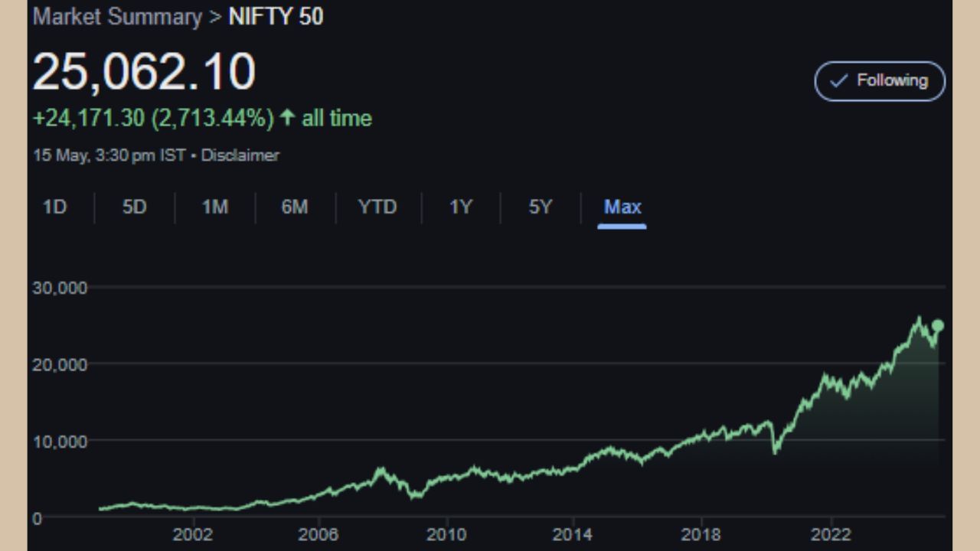Click the green up arrow icon

pyautogui.click(x=287, y=118)
